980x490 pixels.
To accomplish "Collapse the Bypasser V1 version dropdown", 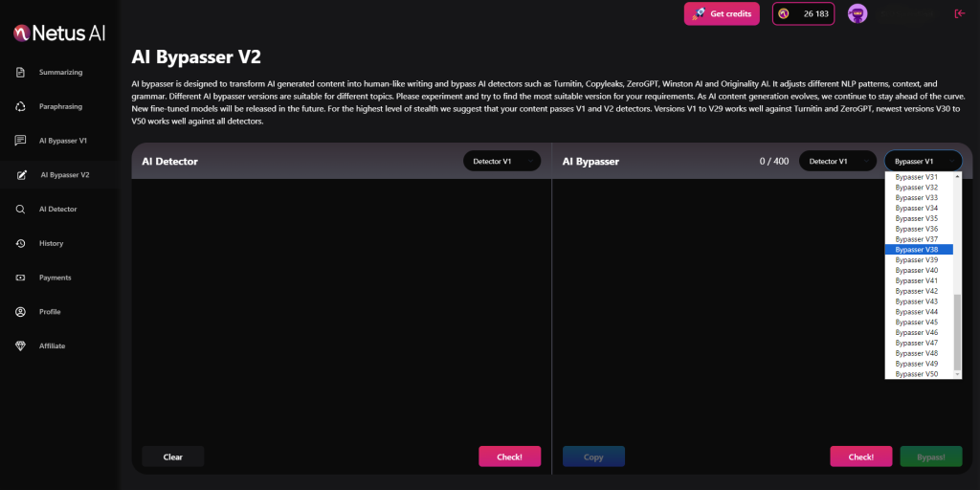I will (x=923, y=162).
